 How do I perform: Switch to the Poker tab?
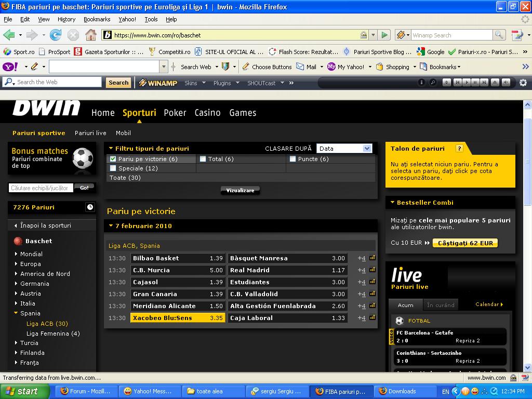coord(175,113)
